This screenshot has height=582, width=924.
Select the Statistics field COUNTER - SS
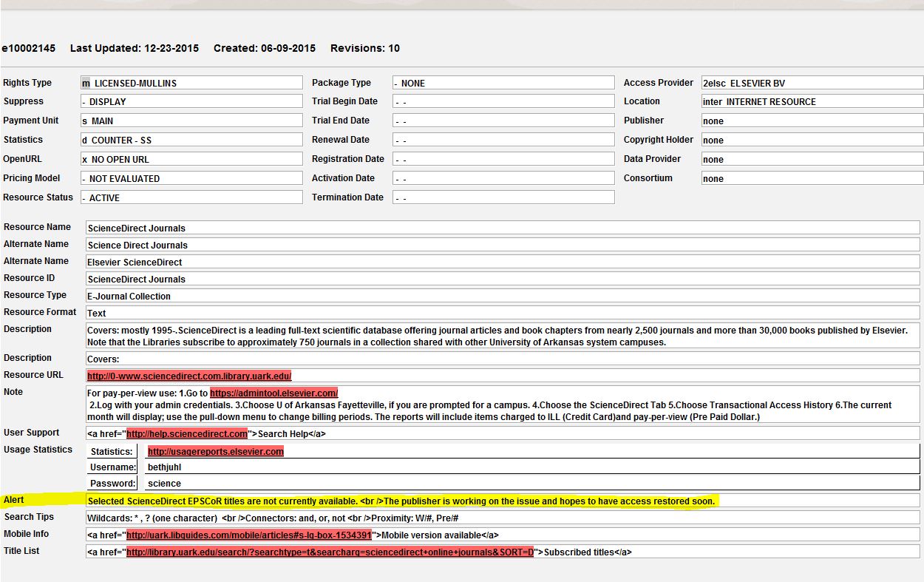[191, 140]
